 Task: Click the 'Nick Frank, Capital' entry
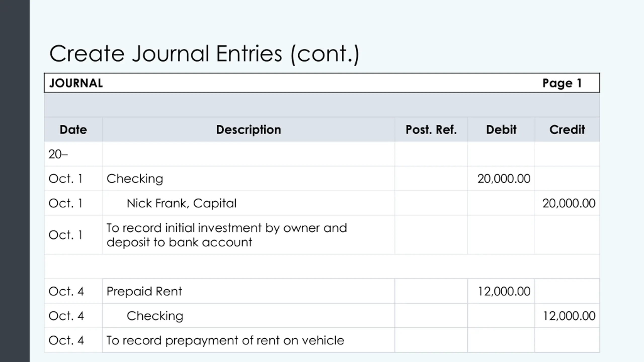tap(181, 203)
